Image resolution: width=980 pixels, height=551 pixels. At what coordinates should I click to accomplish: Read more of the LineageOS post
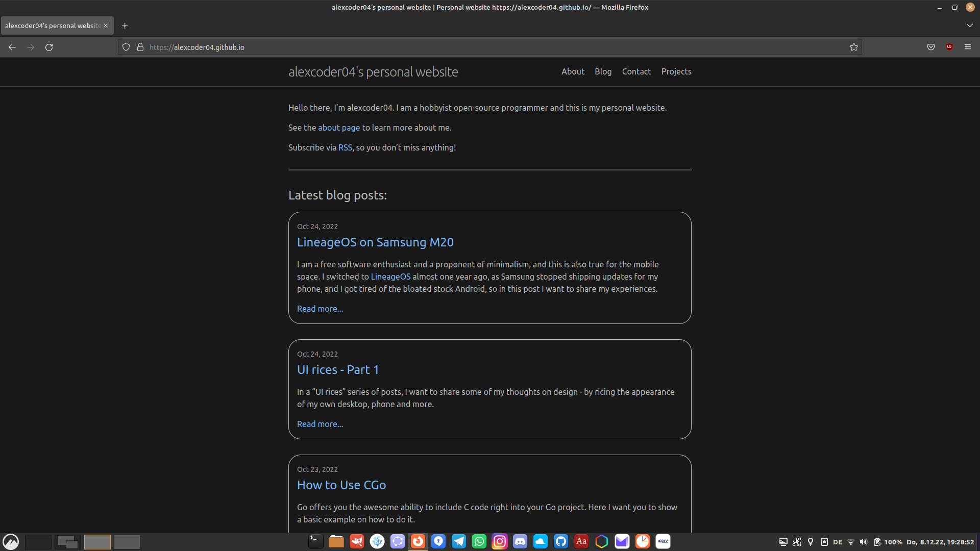320,309
